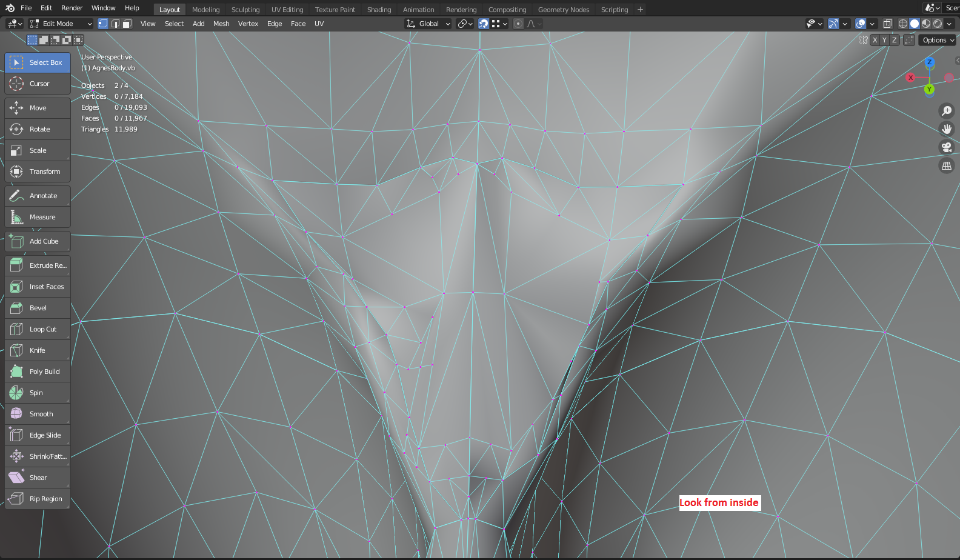The image size is (960, 560).
Task: Toggle show gizmos button
Action: (833, 24)
